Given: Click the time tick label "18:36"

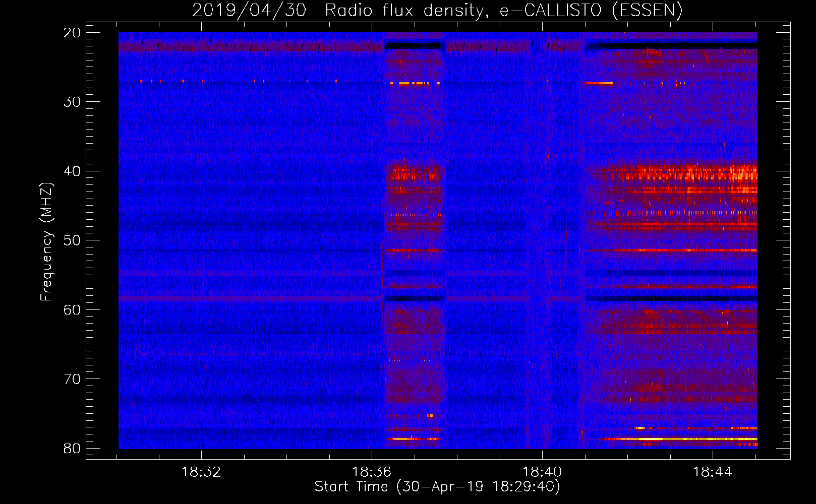Looking at the screenshot, I should (372, 472).
